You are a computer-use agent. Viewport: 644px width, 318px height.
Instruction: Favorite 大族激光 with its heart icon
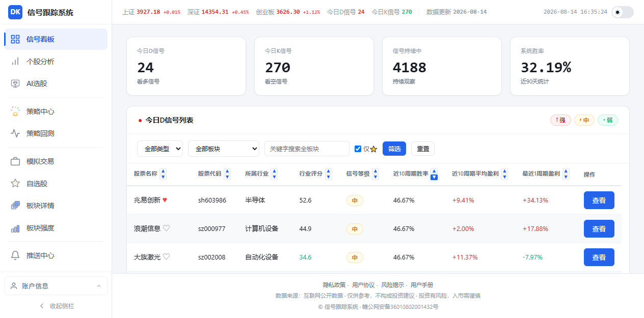pyautogui.click(x=166, y=257)
